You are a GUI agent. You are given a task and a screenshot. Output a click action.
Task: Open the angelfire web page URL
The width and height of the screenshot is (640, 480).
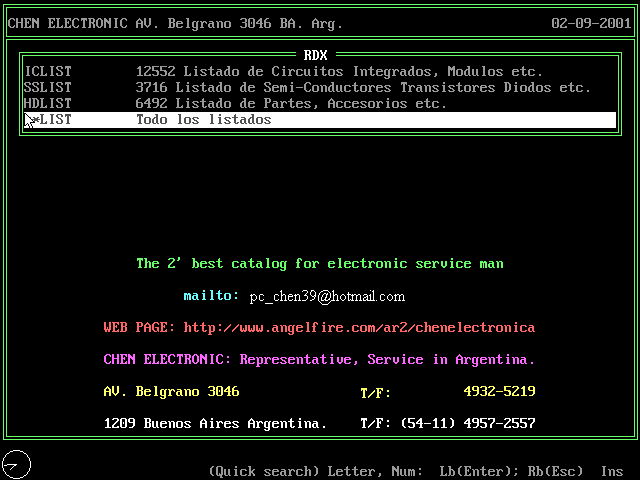(x=359, y=328)
